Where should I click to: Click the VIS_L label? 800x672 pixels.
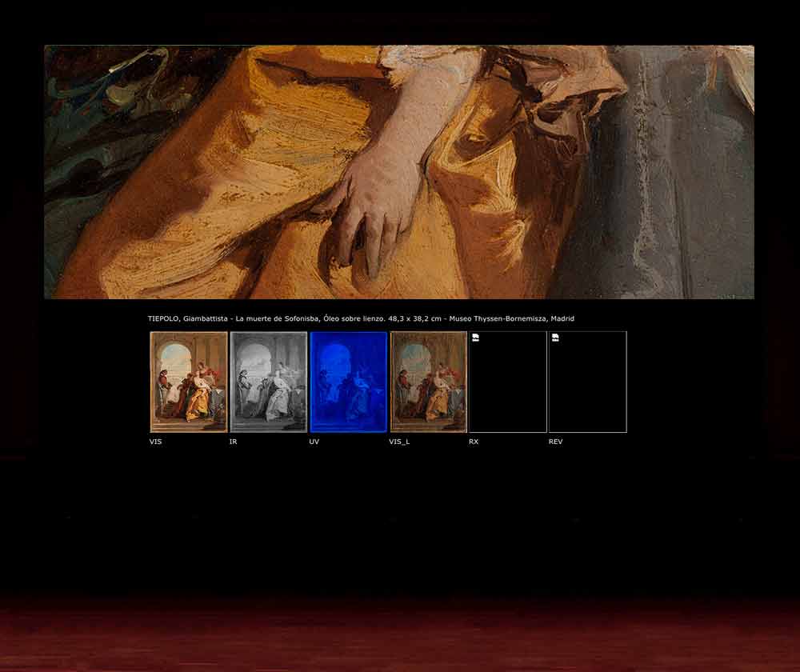(x=399, y=442)
